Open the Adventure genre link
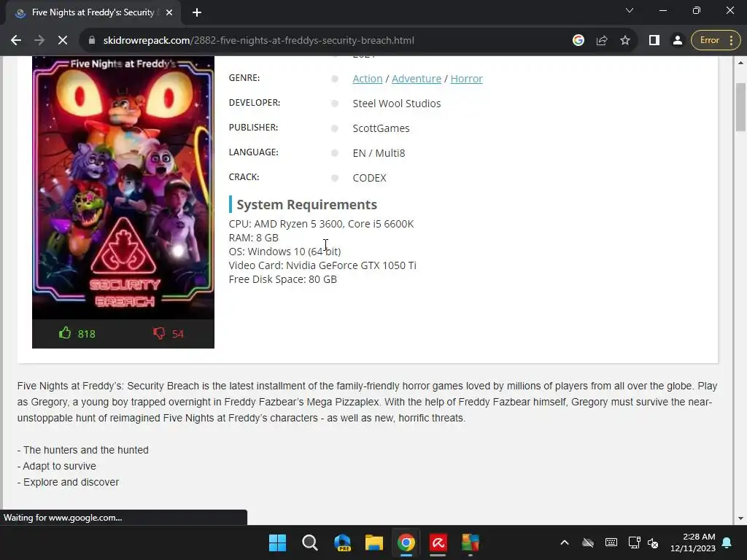This screenshot has height=560, width=747. (x=417, y=79)
